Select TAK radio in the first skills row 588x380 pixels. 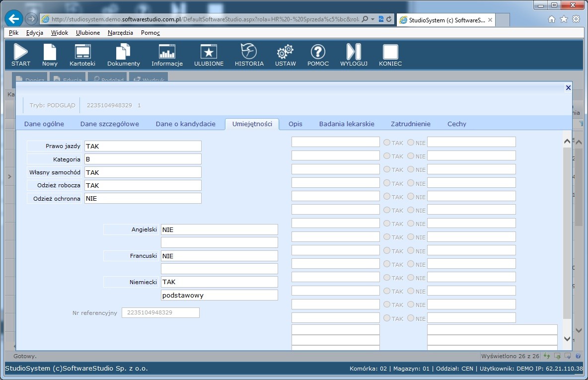pos(387,142)
